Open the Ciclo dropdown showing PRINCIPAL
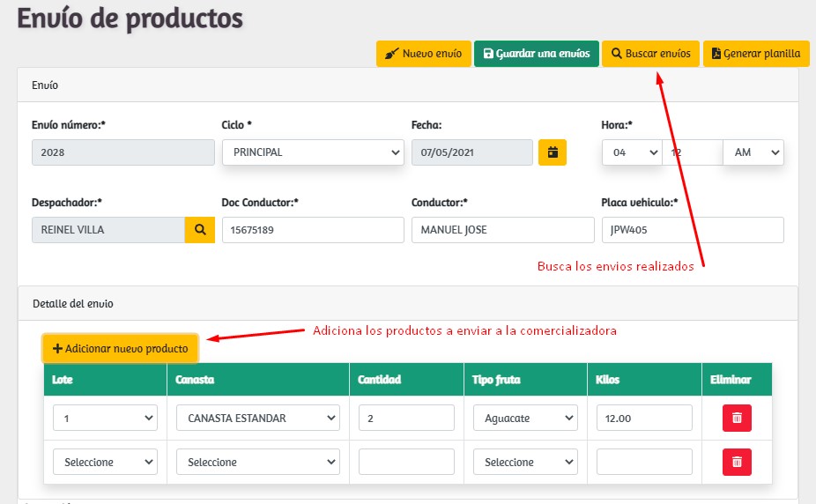Image resolution: width=816 pixels, height=504 pixels. (x=313, y=152)
